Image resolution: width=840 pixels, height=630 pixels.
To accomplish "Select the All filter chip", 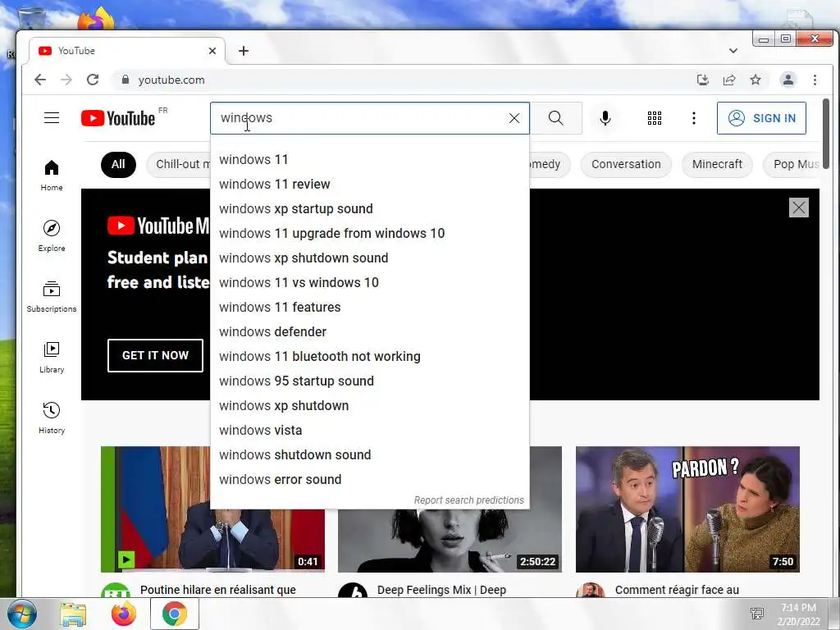I will (118, 164).
